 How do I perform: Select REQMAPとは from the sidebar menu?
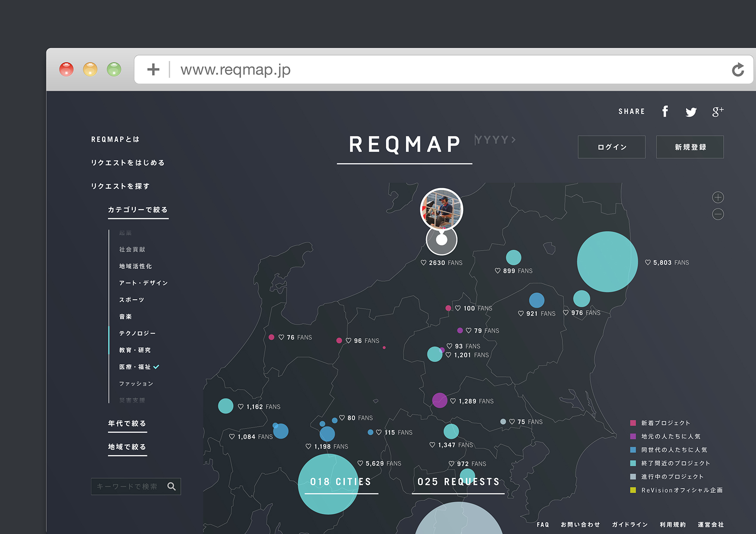coord(115,139)
